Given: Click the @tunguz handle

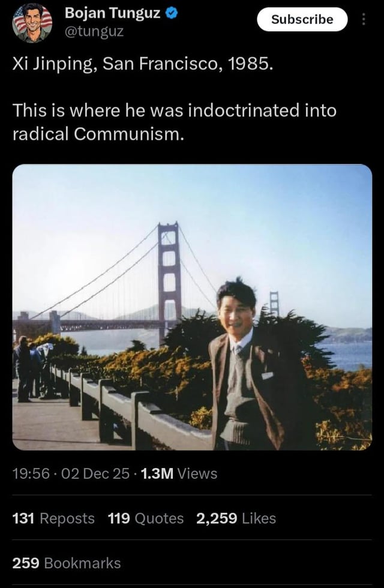Looking at the screenshot, I should click(x=94, y=32).
